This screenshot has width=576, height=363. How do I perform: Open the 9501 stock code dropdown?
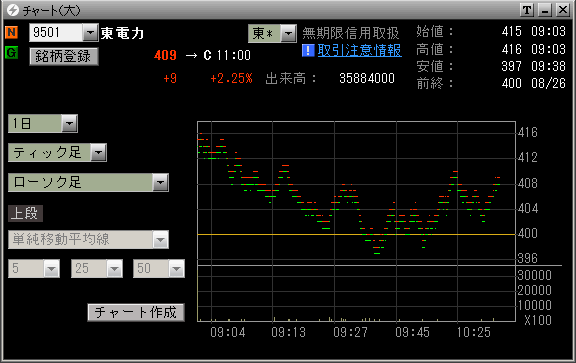[x=90, y=33]
